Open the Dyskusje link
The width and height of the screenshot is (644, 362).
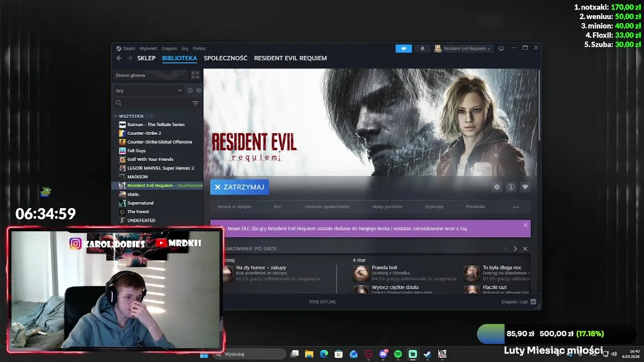click(434, 207)
